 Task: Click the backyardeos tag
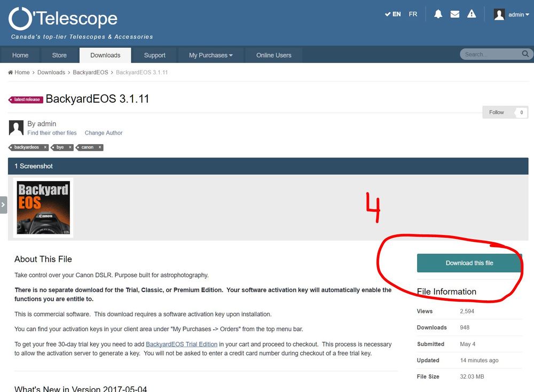26,147
